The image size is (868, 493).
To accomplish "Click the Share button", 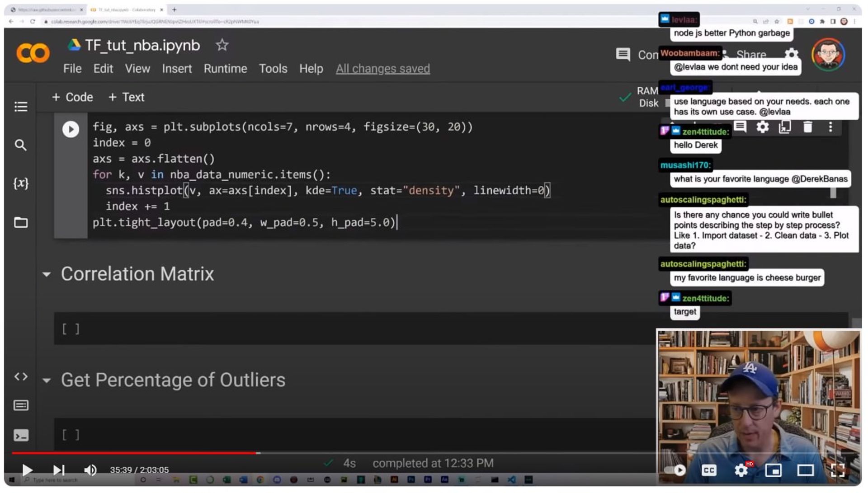I will pyautogui.click(x=751, y=55).
